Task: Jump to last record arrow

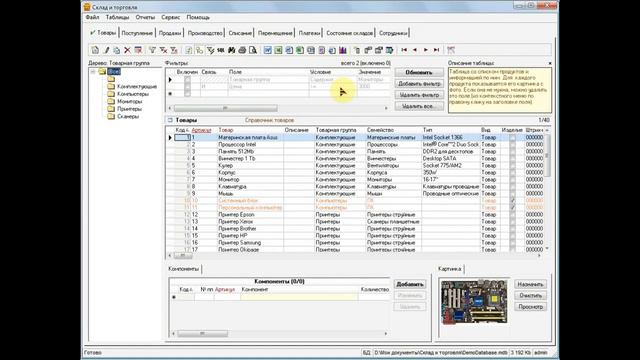Action: [436, 50]
